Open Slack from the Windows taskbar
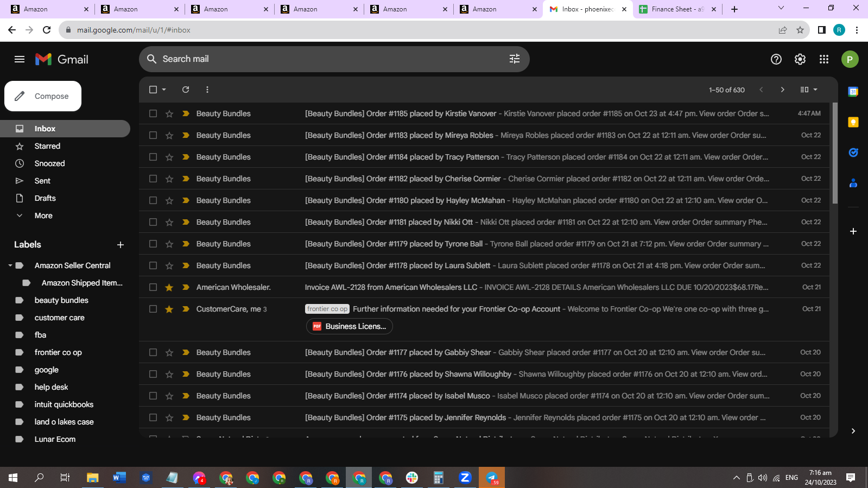 coord(412,478)
